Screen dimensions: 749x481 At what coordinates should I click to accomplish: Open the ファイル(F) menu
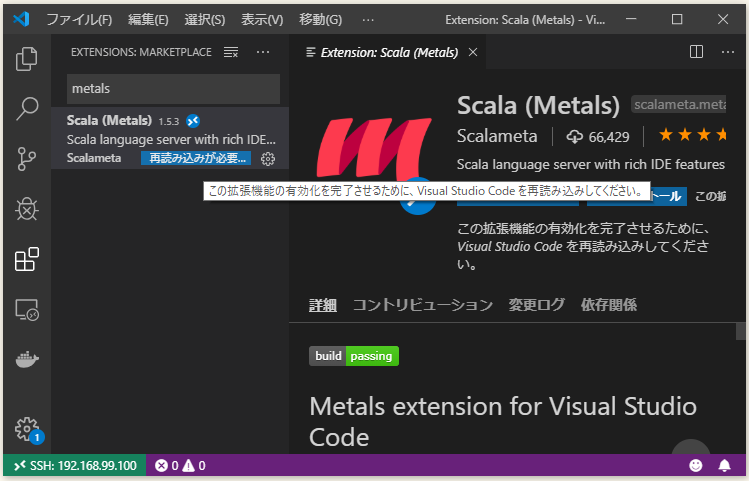79,20
